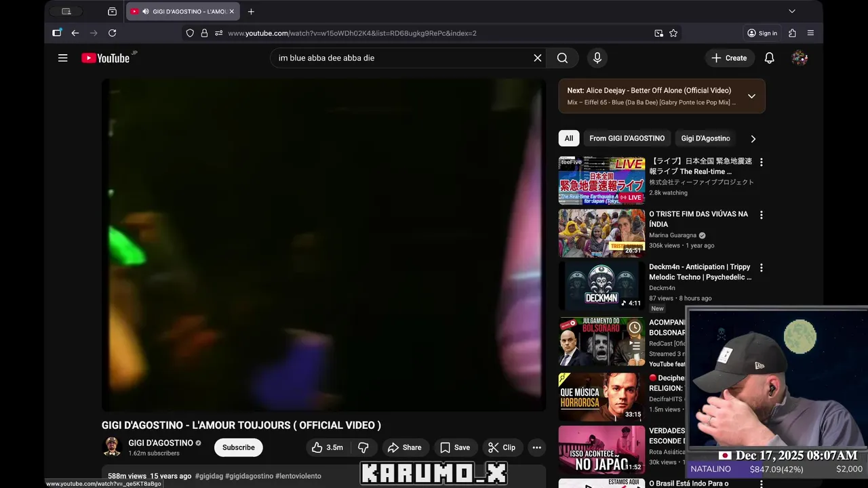Click the video title L'AMOUR TOUJOURS
Screen dimensions: 868x488
241,426
